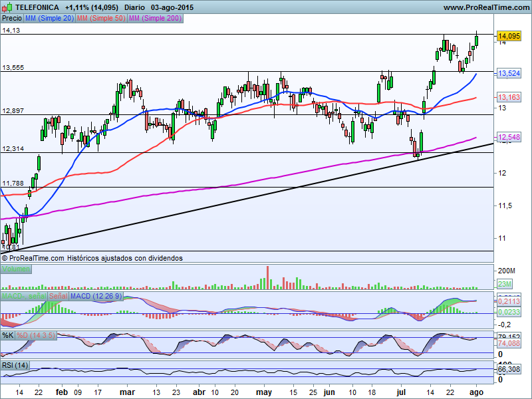Click the Volumen panel label
The height and width of the screenshot is (399, 532).
[16, 269]
